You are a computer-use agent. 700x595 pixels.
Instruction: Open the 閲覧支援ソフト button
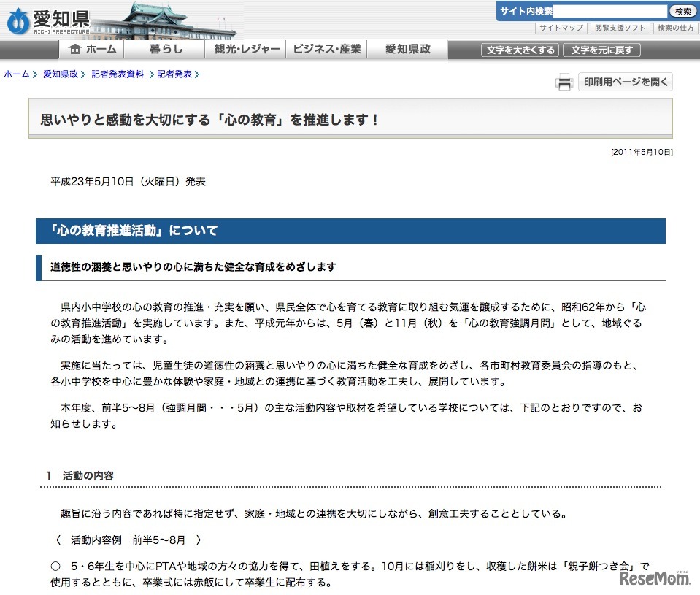pos(620,28)
